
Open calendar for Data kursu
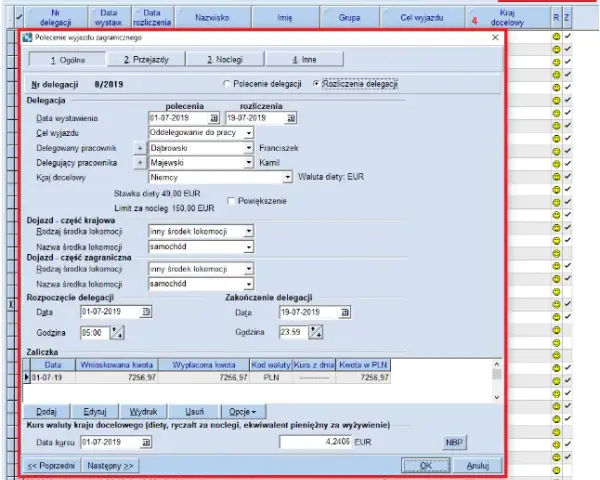(x=146, y=442)
